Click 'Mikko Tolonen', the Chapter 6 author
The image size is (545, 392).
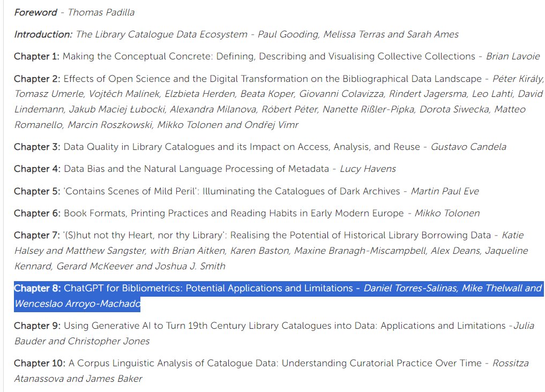click(447, 213)
